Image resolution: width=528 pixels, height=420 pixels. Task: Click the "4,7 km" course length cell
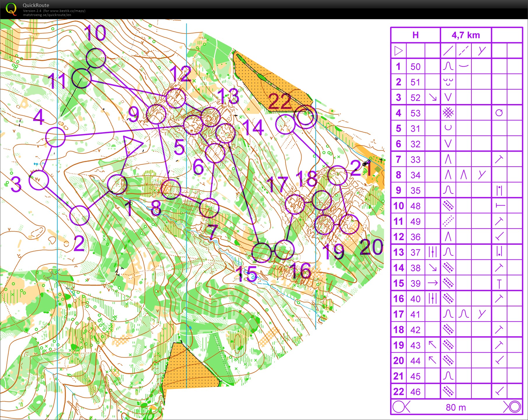[466, 35]
